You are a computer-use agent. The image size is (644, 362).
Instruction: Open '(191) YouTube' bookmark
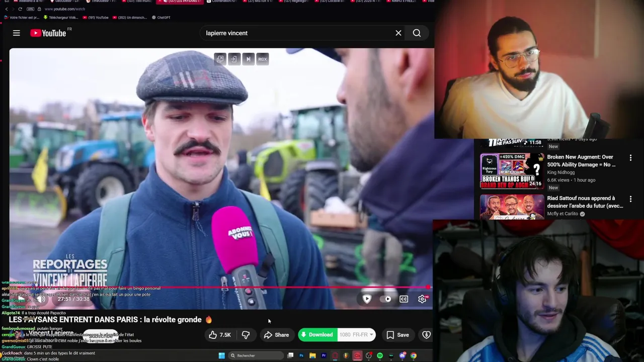click(96, 18)
